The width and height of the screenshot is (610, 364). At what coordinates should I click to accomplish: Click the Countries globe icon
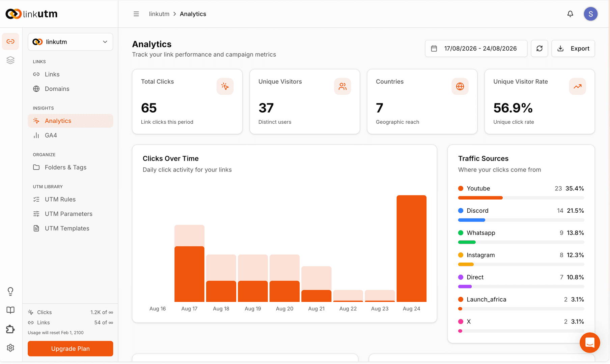coord(460,86)
